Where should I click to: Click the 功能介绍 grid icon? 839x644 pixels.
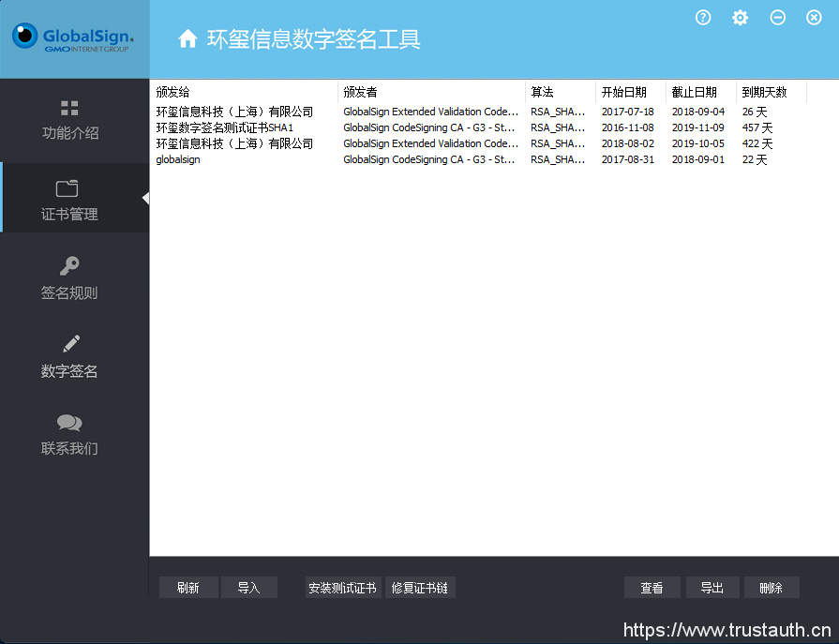[69, 108]
